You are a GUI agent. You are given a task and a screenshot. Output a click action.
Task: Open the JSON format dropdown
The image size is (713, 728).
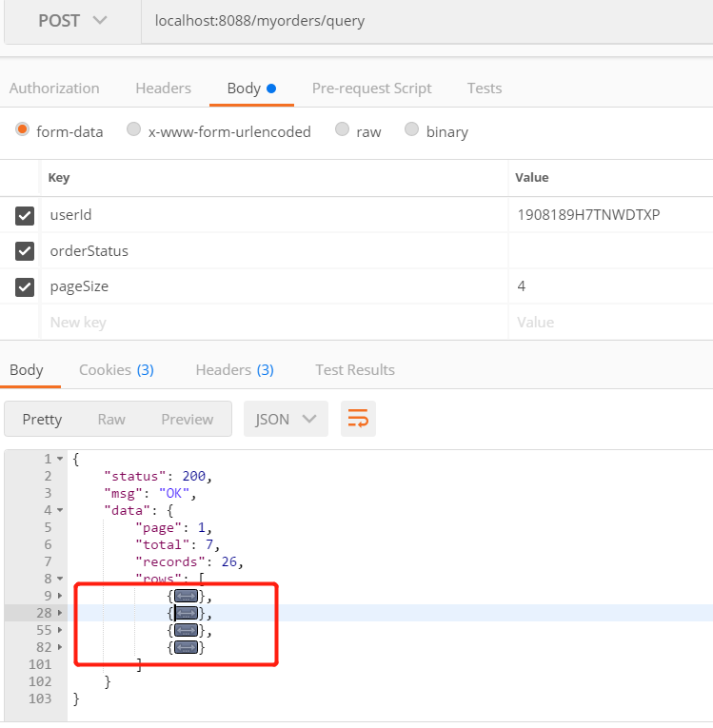(x=286, y=419)
